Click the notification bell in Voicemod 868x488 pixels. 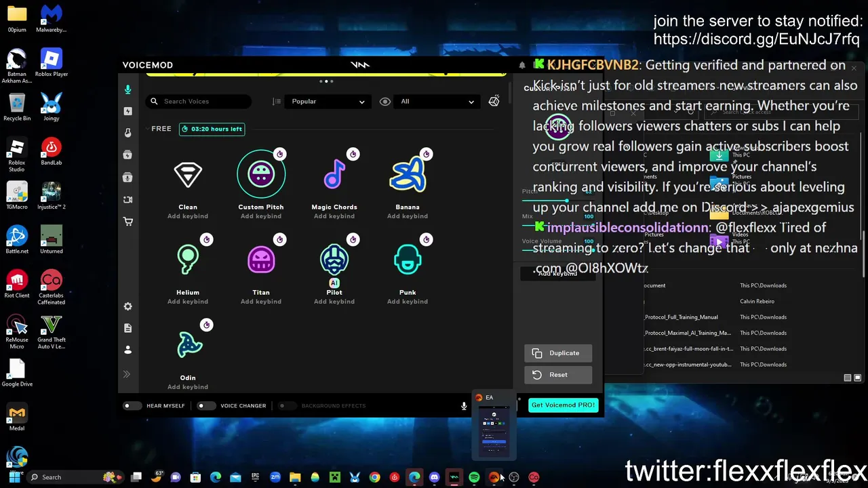pyautogui.click(x=522, y=65)
